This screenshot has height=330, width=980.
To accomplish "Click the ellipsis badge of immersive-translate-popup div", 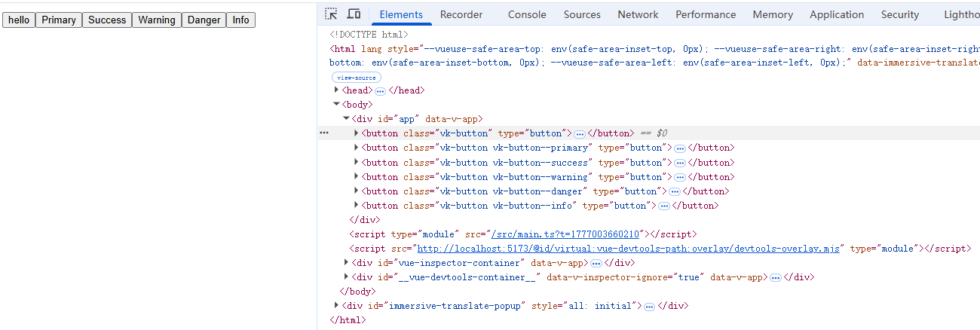I will 650,307.
